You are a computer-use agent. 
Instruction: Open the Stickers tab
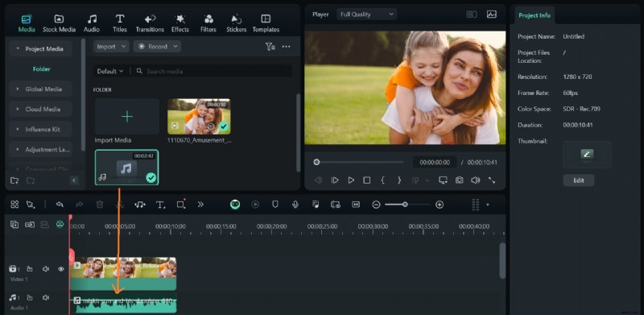coord(236,23)
